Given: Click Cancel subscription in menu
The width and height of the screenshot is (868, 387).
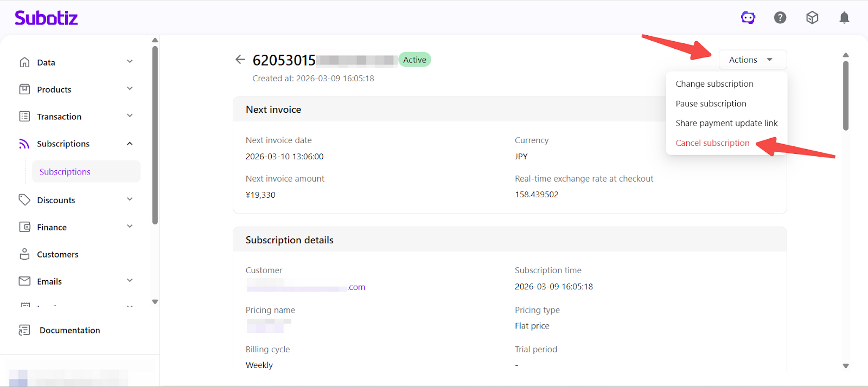Looking at the screenshot, I should (x=712, y=143).
